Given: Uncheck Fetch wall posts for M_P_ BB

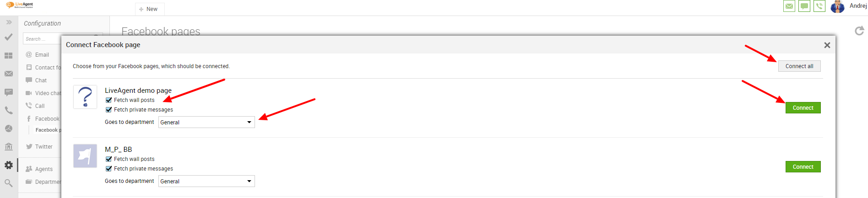Looking at the screenshot, I should pyautogui.click(x=109, y=159).
